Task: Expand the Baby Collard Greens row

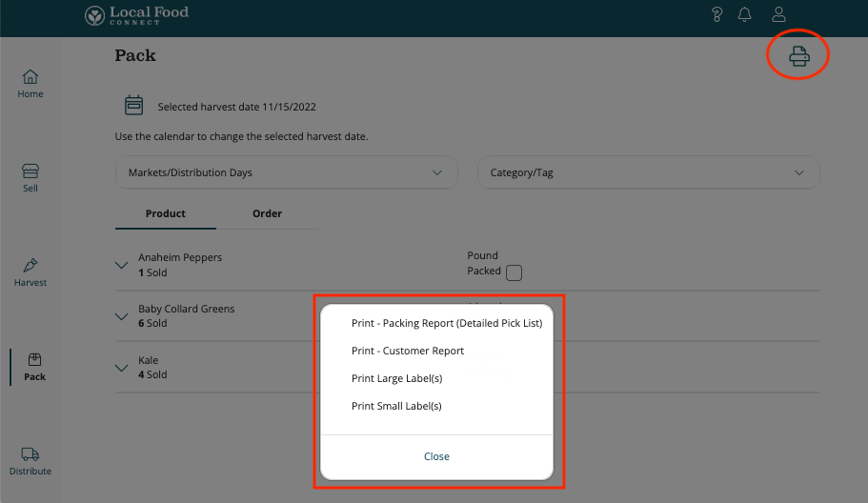Action: (x=122, y=316)
